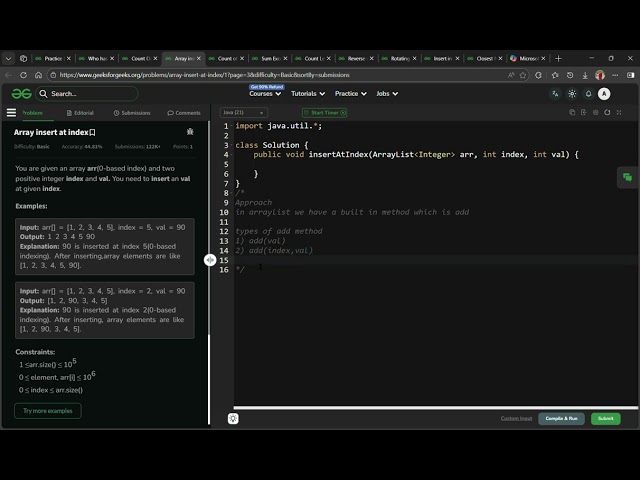Expand the Tutorials dropdown
The image size is (640, 480).
(308, 94)
